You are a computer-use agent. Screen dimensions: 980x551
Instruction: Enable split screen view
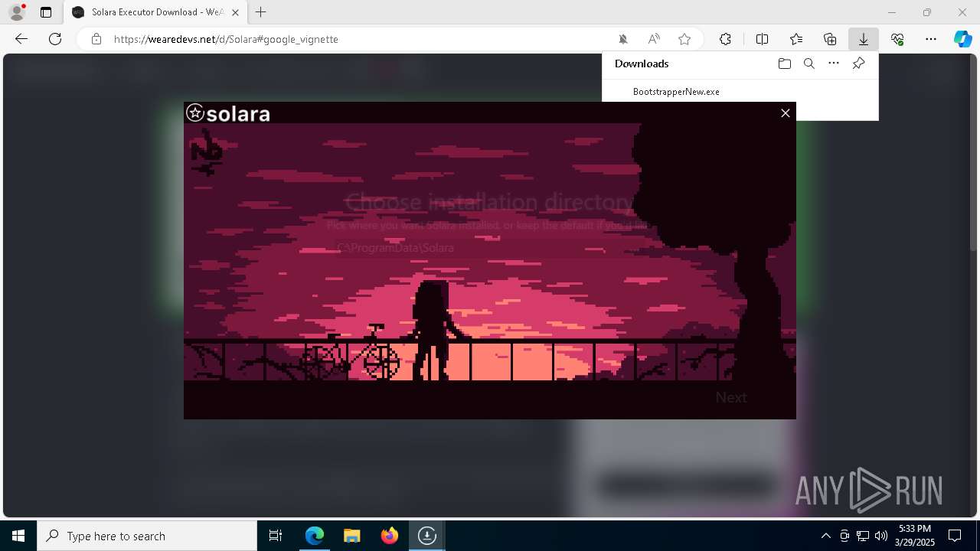762,39
